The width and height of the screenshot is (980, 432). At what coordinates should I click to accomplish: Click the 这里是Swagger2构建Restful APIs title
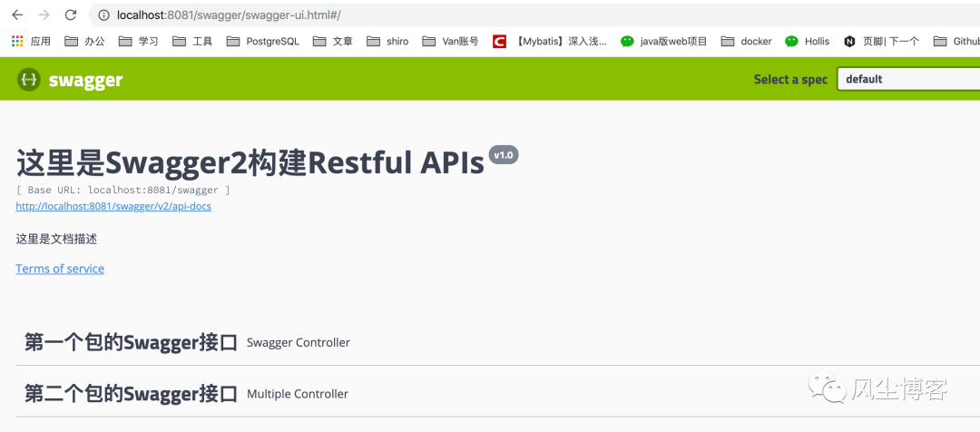click(x=250, y=163)
